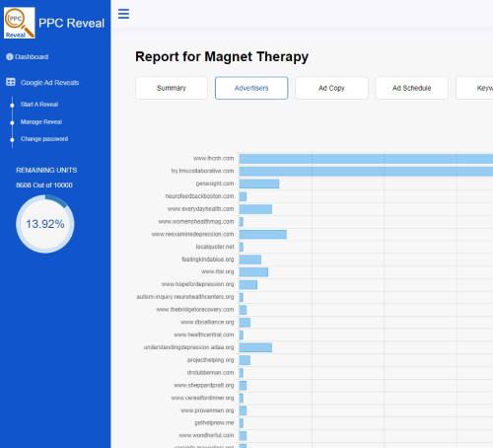Viewport: 493px width, 448px height.
Task: Click the neurofeedbackboston.com label
Action: coord(199,196)
